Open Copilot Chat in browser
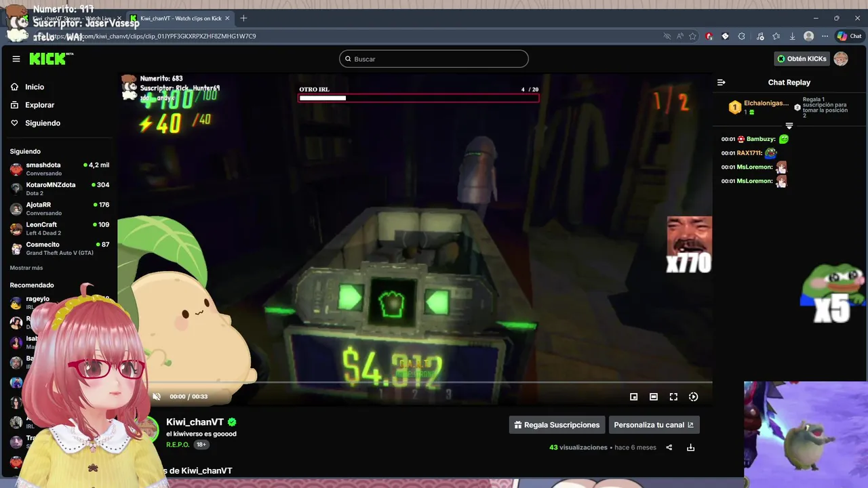The height and width of the screenshot is (488, 868). point(849,37)
